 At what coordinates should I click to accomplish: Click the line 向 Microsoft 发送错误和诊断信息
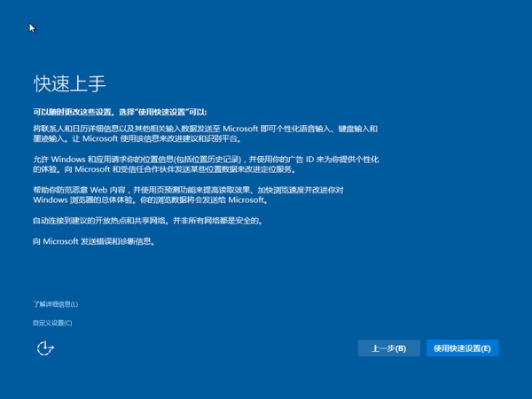tap(94, 241)
